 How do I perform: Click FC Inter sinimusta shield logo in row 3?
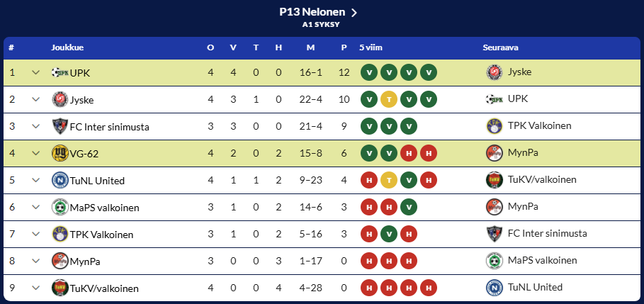coord(60,127)
